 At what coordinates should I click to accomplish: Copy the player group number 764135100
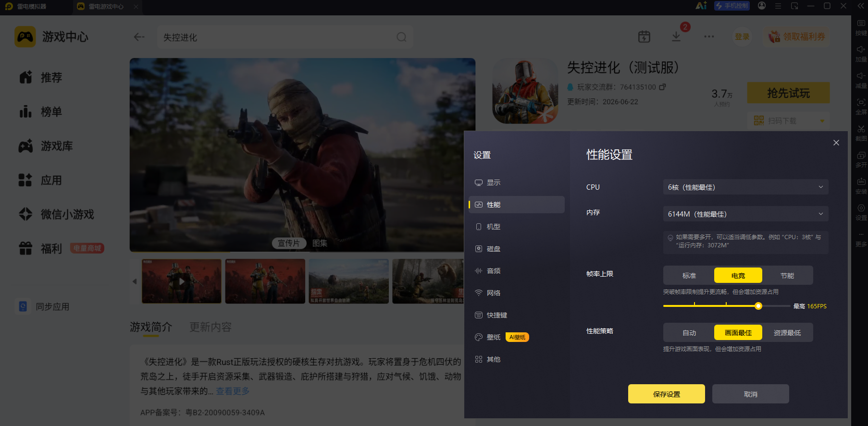[662, 87]
